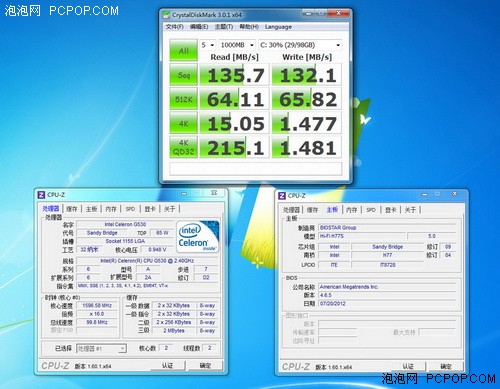500x389 pixels.
Task: Select 主板 tab in right CPU-Z window
Action: point(332,209)
